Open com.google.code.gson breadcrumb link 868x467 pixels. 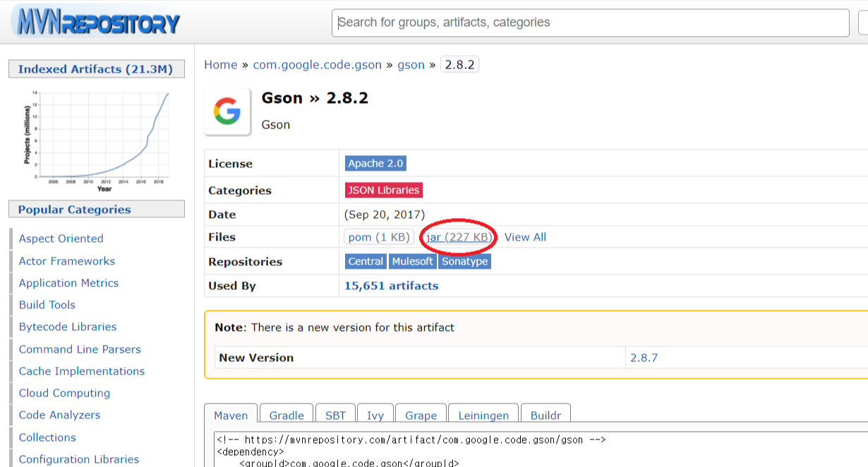click(318, 65)
